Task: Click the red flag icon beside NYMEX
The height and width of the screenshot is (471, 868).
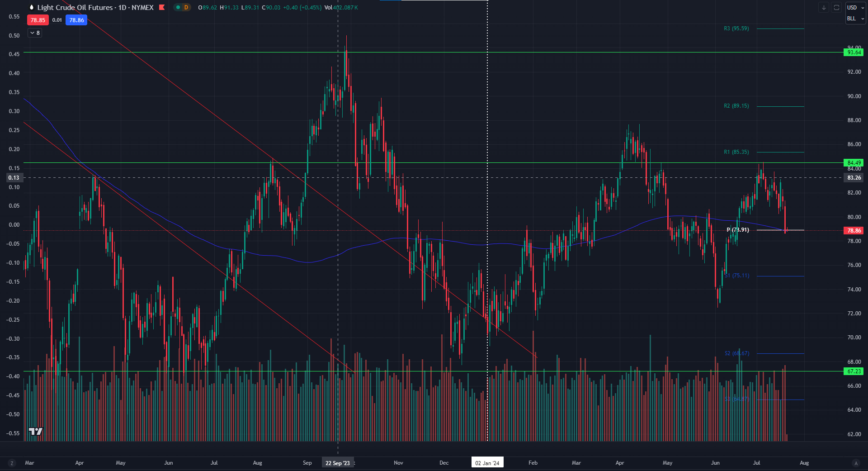Action: (162, 7)
